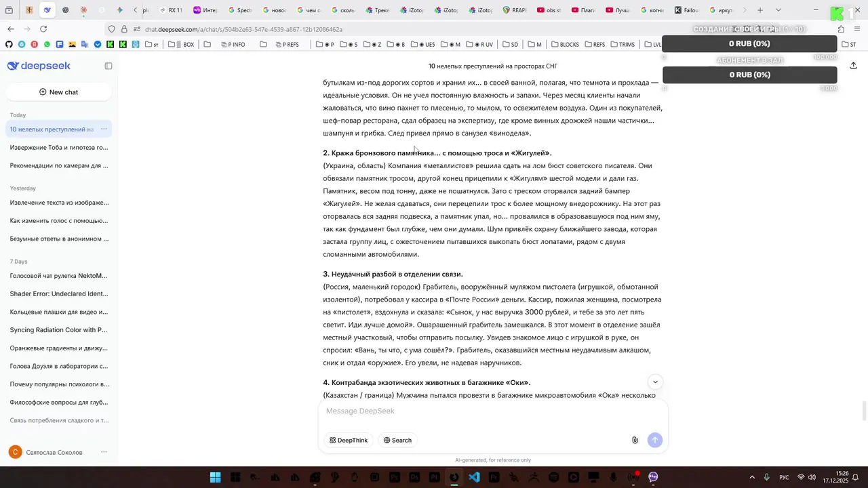Open chat Безумные ответы в анонимном
The image size is (868, 488).
(x=59, y=239)
